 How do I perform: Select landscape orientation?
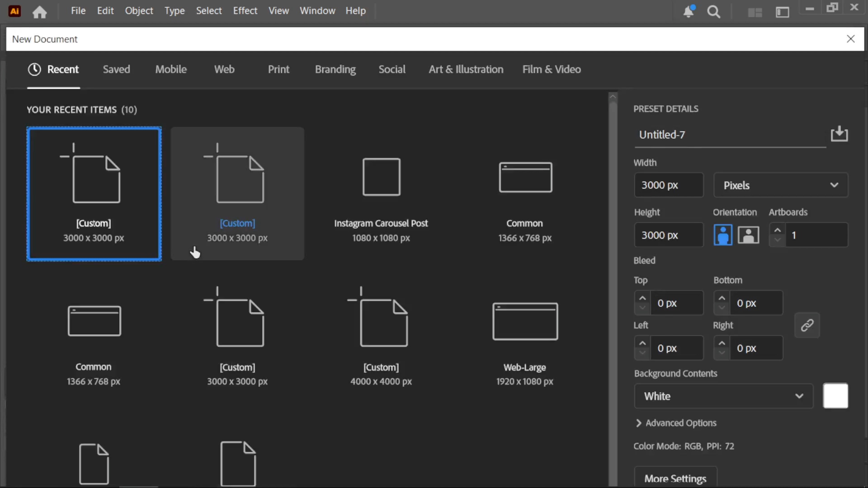click(748, 235)
